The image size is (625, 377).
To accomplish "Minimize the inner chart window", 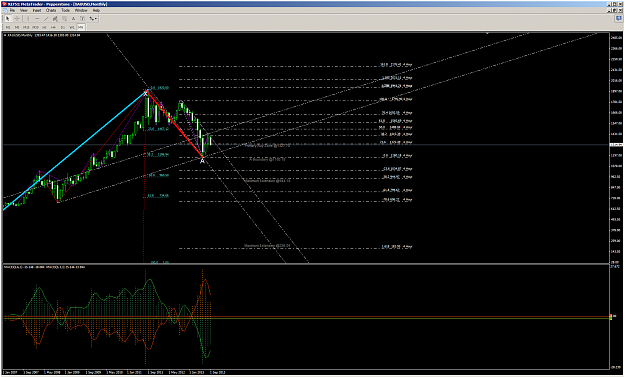I will (609, 10).
